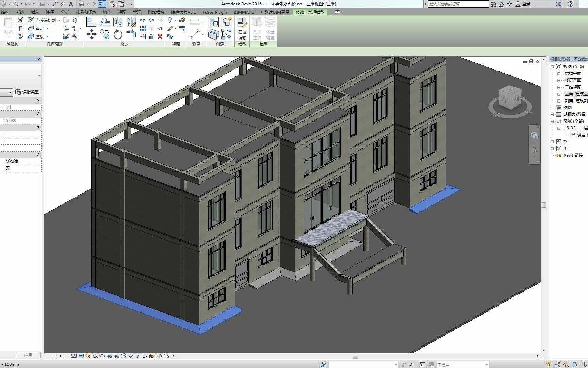Open the 连接端切割 dropdown arrow

(x=59, y=20)
